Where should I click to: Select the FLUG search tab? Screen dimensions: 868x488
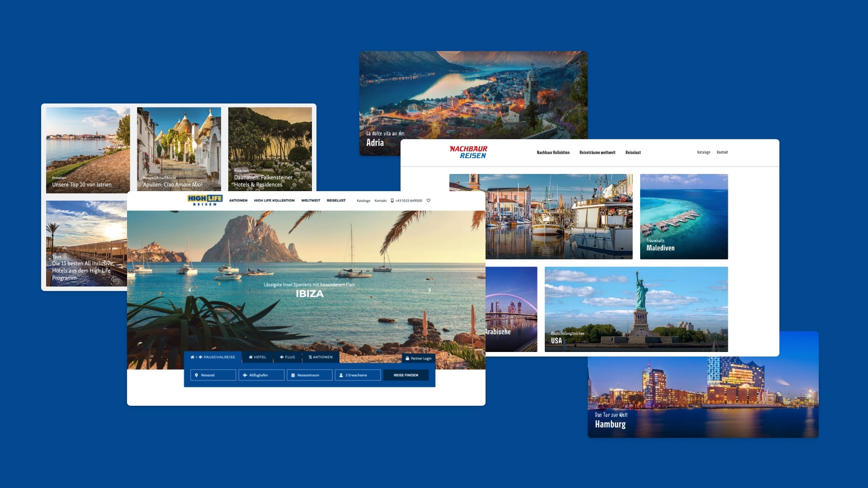click(x=288, y=357)
